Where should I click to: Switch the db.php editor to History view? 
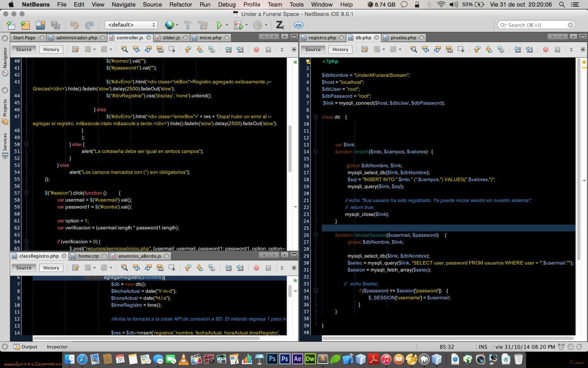(340, 50)
